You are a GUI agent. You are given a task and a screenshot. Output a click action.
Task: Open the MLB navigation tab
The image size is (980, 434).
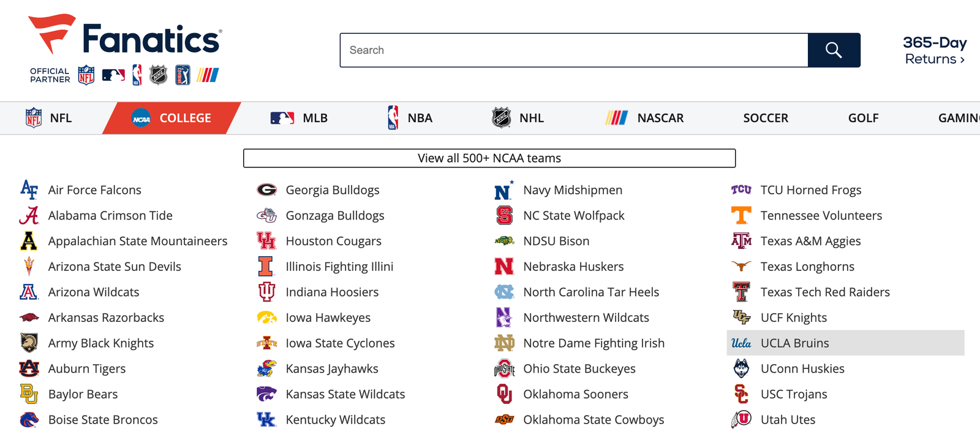[x=300, y=118]
